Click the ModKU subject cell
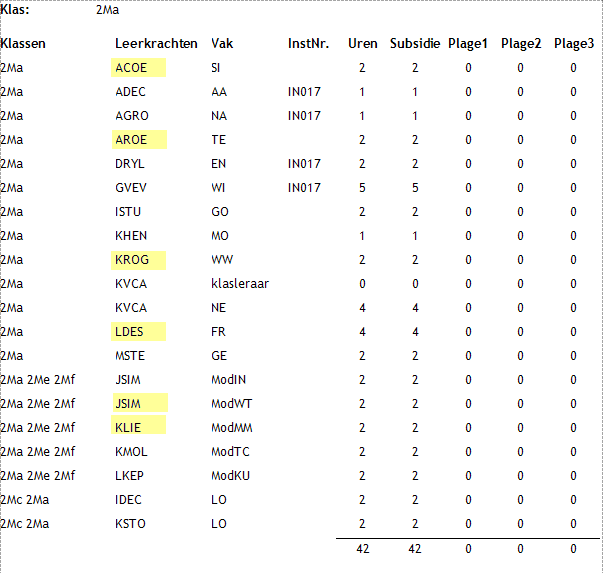This screenshot has height=573, width=603. pyautogui.click(x=230, y=476)
